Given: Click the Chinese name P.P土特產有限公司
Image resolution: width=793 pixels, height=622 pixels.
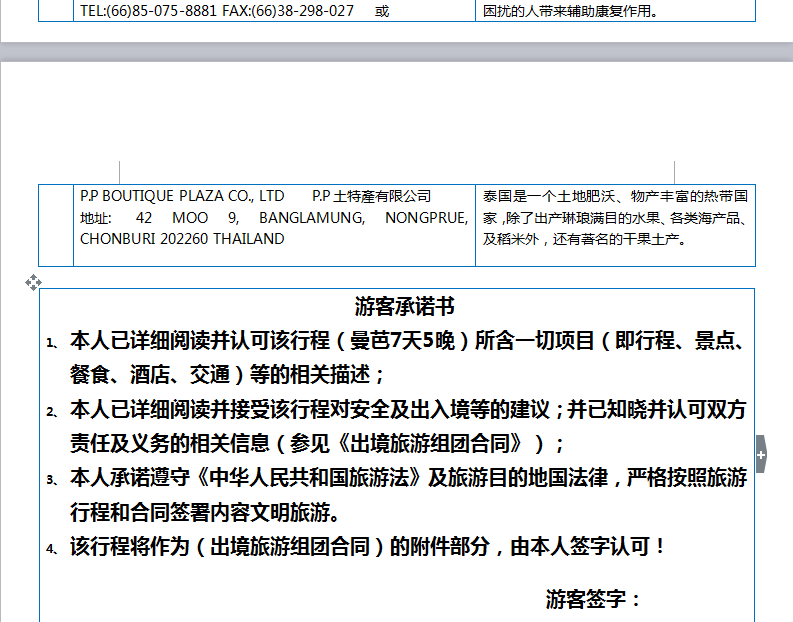Looking at the screenshot, I should point(371,196).
